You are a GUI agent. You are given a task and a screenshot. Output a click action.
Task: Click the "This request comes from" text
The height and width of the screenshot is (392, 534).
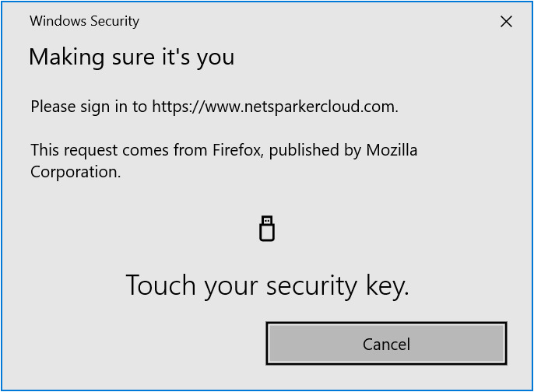[x=118, y=150]
